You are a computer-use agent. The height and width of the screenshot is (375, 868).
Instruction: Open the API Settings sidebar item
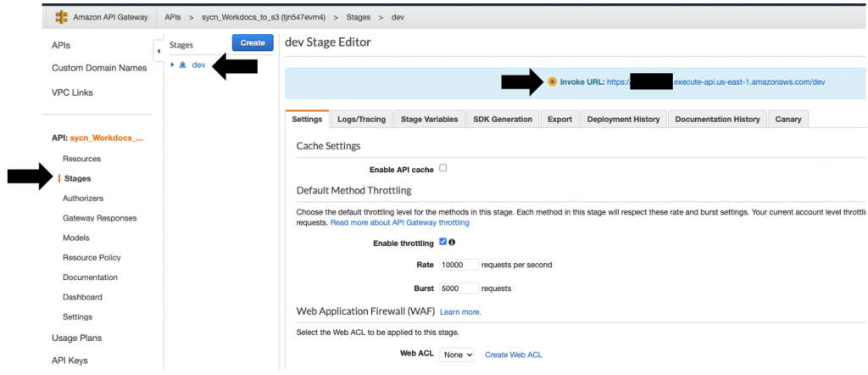(77, 316)
